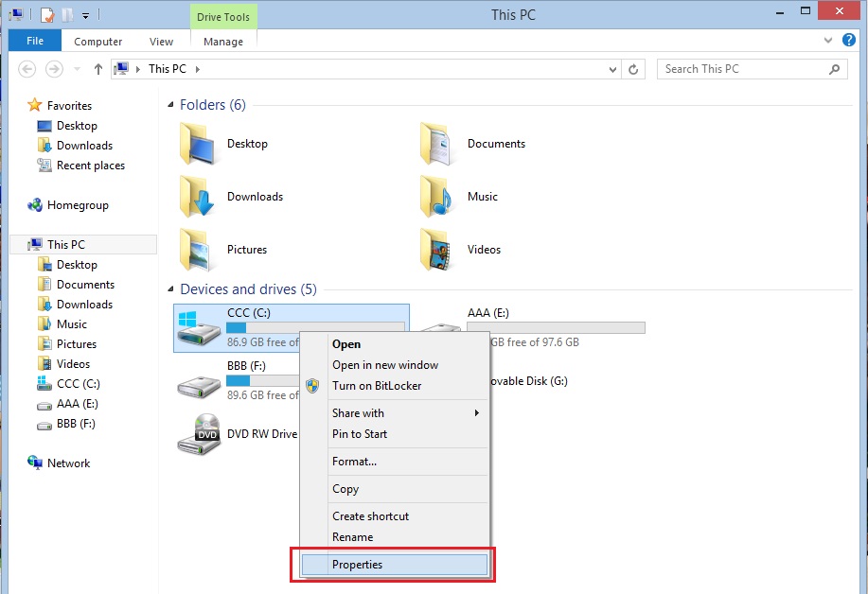Select CCC (C:) in the navigation pane

point(78,384)
